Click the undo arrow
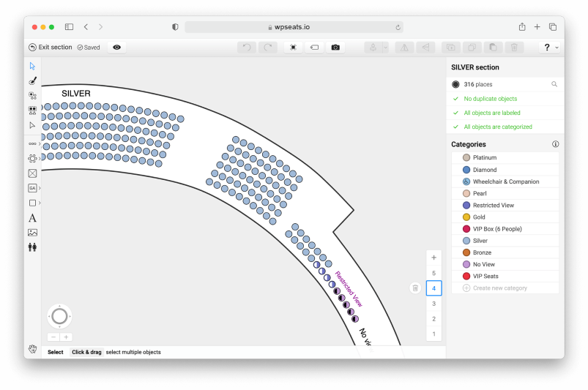 click(246, 48)
